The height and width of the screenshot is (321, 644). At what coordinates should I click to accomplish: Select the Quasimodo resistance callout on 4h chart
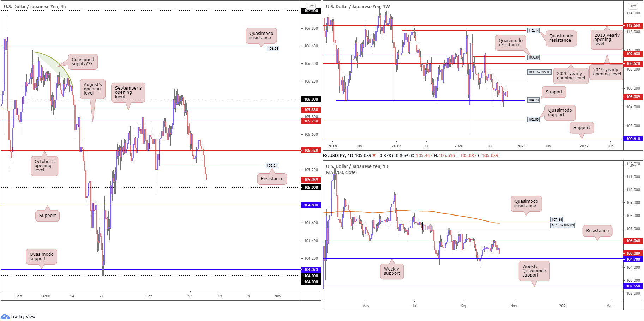[261, 36]
